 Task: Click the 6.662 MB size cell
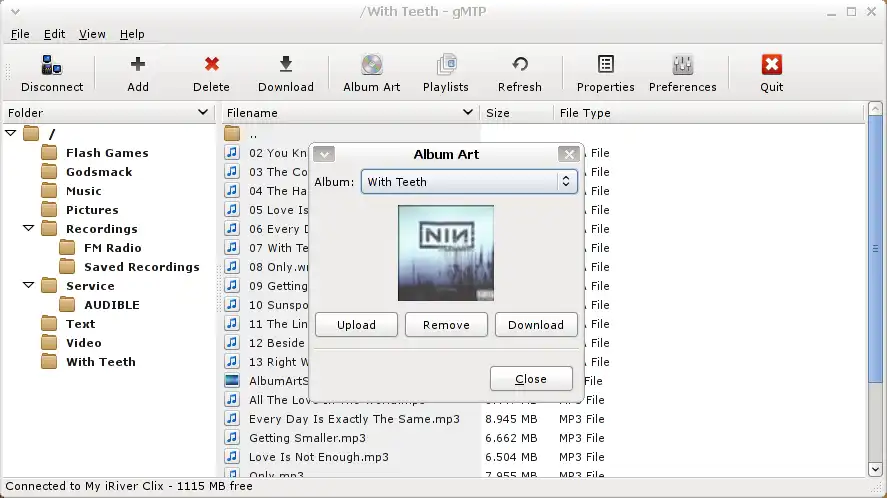click(511, 438)
